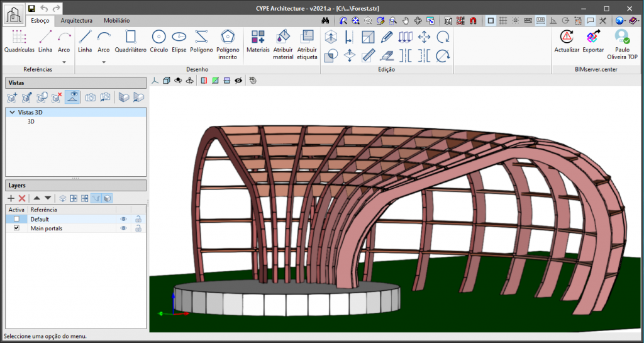Enable the Default layer Activa checkbox
This screenshot has width=644, height=343.
pyautogui.click(x=16, y=219)
